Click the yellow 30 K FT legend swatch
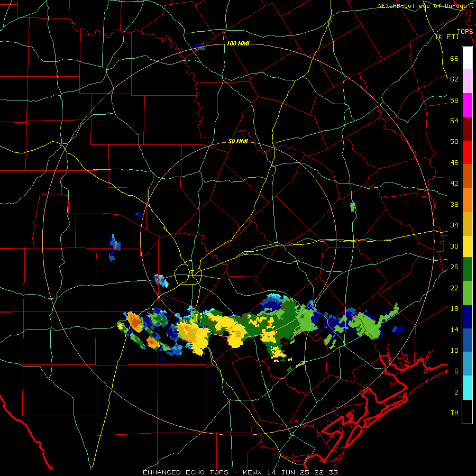476x476 pixels. click(x=467, y=246)
